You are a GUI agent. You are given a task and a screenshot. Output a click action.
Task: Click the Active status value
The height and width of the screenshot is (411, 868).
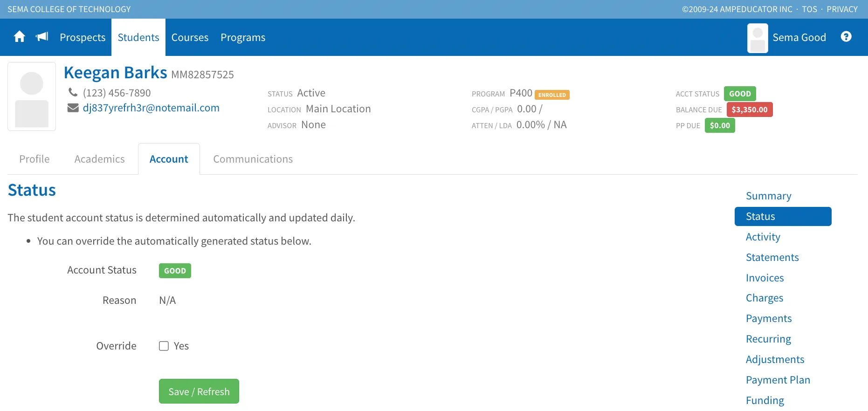[311, 93]
